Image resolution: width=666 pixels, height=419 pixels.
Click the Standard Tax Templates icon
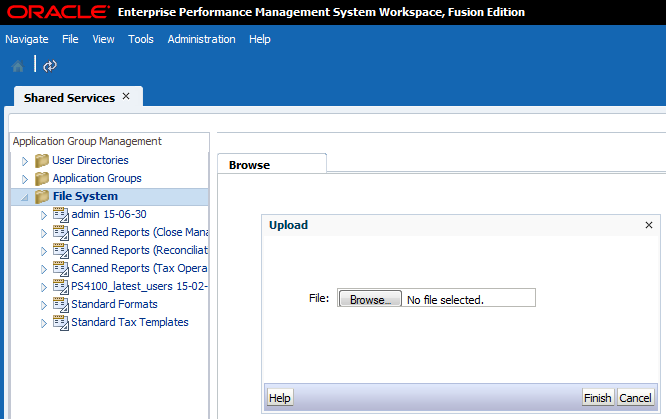(x=60, y=322)
